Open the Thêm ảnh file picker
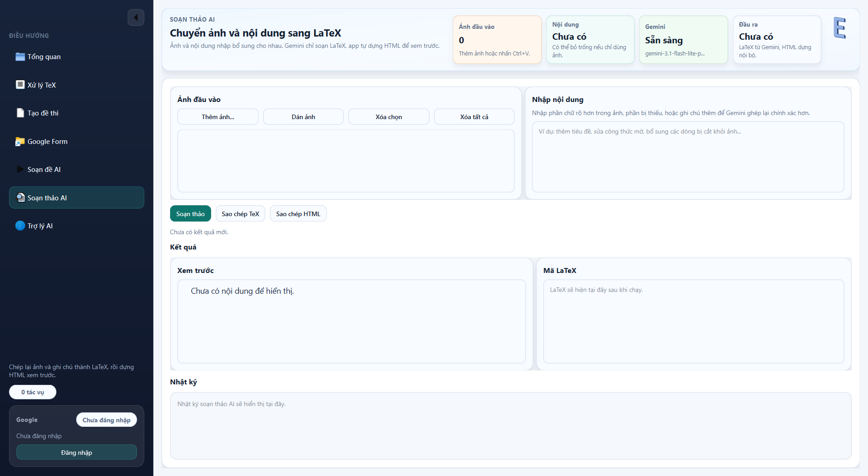The height and width of the screenshot is (476, 868). point(218,117)
